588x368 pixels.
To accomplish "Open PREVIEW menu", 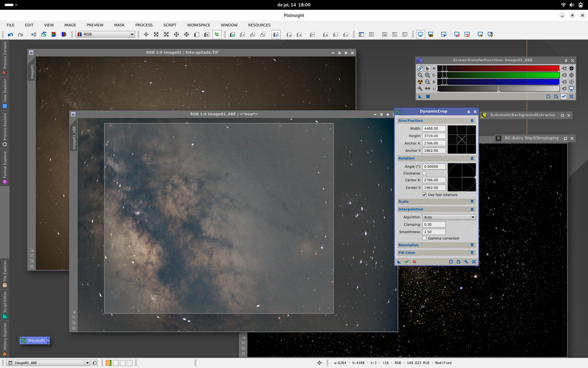I will point(95,25).
